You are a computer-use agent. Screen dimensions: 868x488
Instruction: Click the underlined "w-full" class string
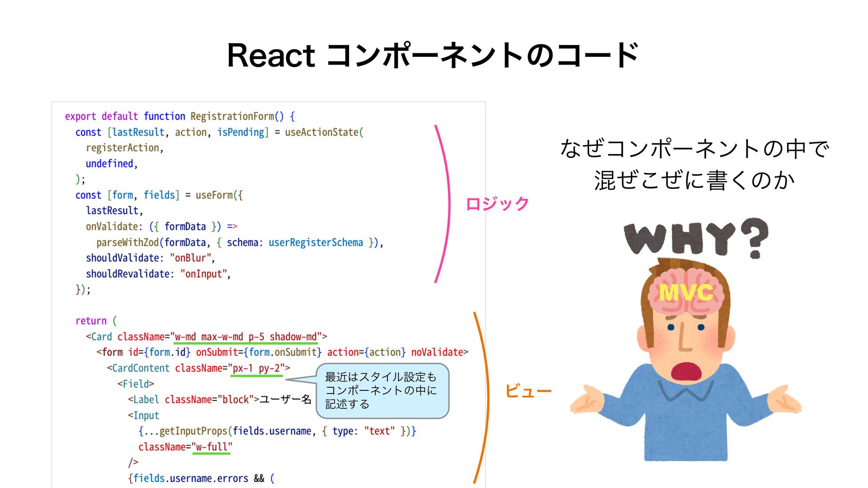(x=212, y=447)
